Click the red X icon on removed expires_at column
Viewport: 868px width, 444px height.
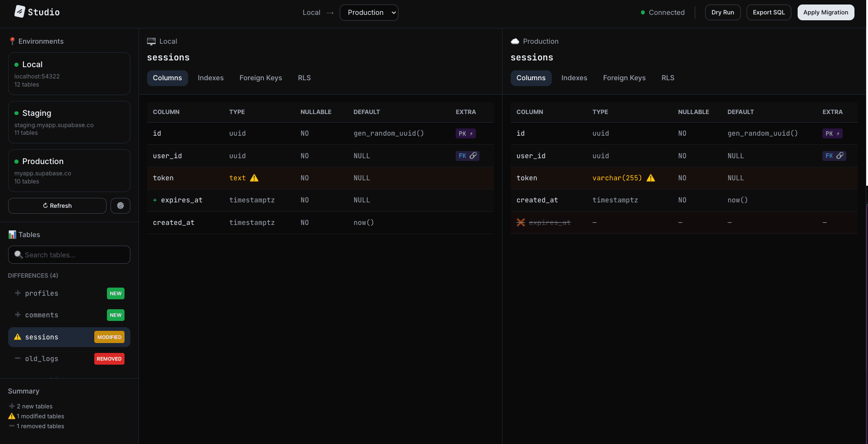[521, 222]
